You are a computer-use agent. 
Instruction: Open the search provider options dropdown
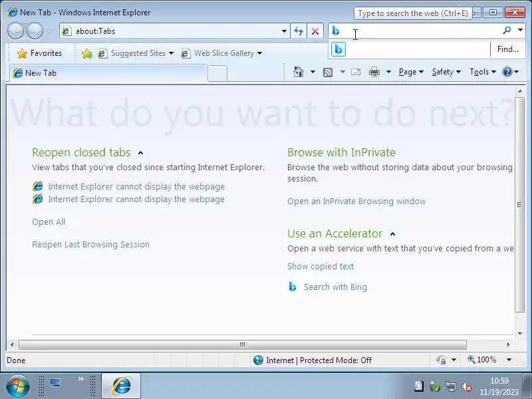click(520, 30)
